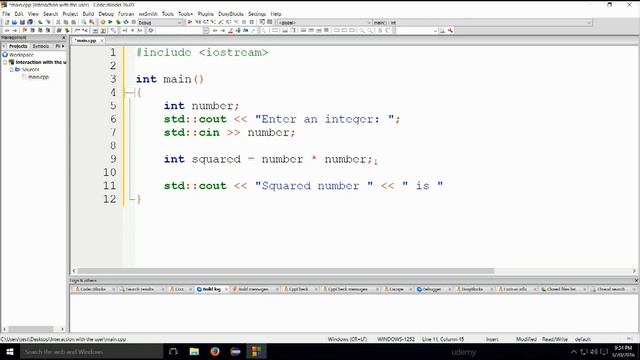This screenshot has height=360, width=640.
Task: Switch to the Symbols management tab
Action: [41, 46]
